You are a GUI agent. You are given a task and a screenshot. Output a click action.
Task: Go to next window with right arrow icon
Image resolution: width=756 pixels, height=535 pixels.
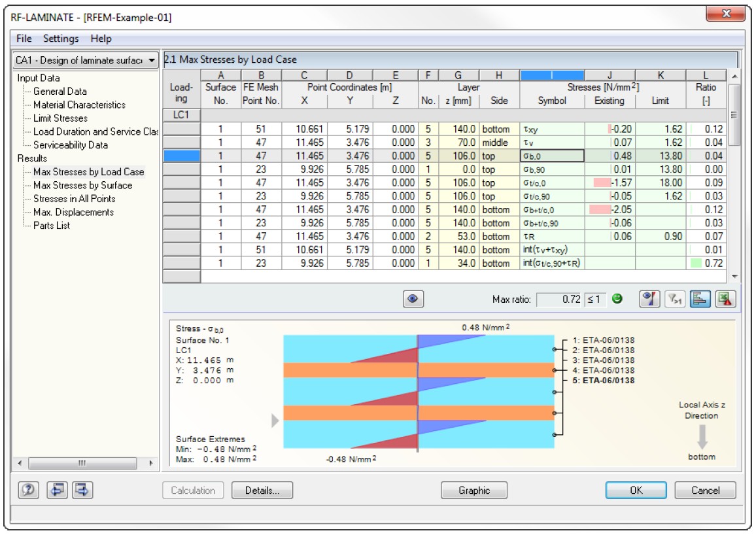pyautogui.click(x=81, y=490)
